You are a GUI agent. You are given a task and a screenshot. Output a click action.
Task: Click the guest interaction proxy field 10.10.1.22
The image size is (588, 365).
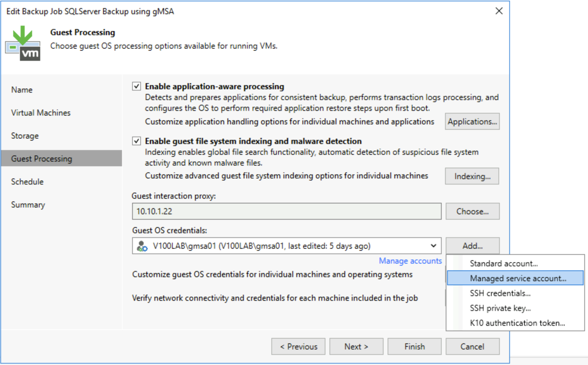(287, 212)
